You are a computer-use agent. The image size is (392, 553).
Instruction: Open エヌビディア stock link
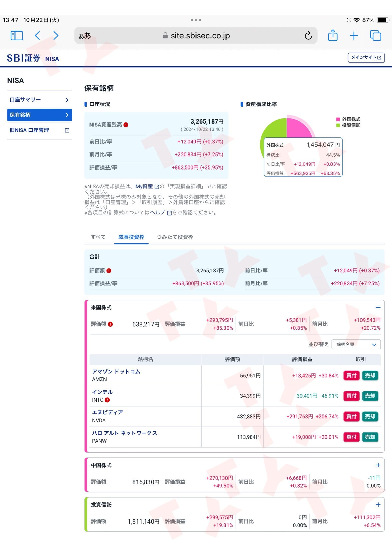pos(107,412)
